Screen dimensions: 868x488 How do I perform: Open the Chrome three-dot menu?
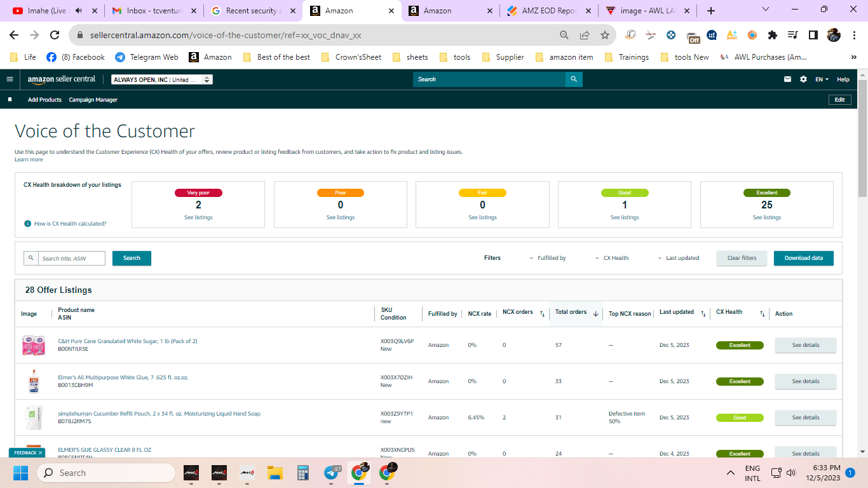coord(853,36)
